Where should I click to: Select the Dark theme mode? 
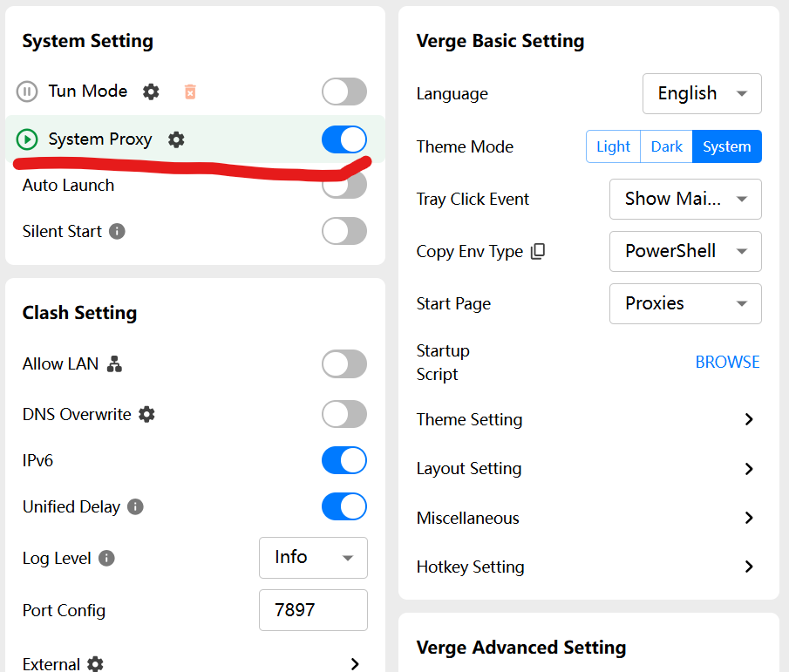point(666,146)
